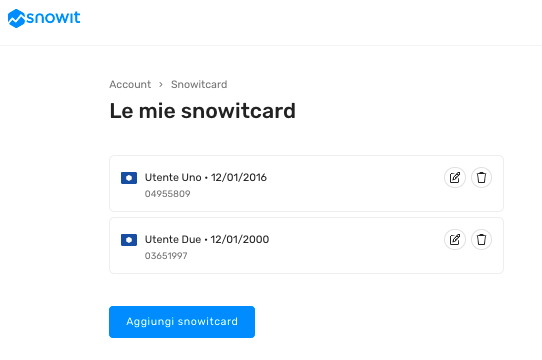Select the Utente Due • 12/01/2000 title
The height and width of the screenshot is (360, 542).
[x=207, y=239]
